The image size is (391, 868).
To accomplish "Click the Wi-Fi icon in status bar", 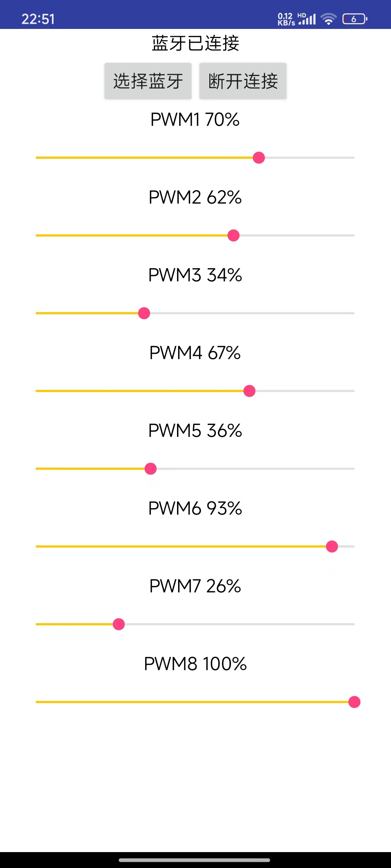I will pos(329,19).
